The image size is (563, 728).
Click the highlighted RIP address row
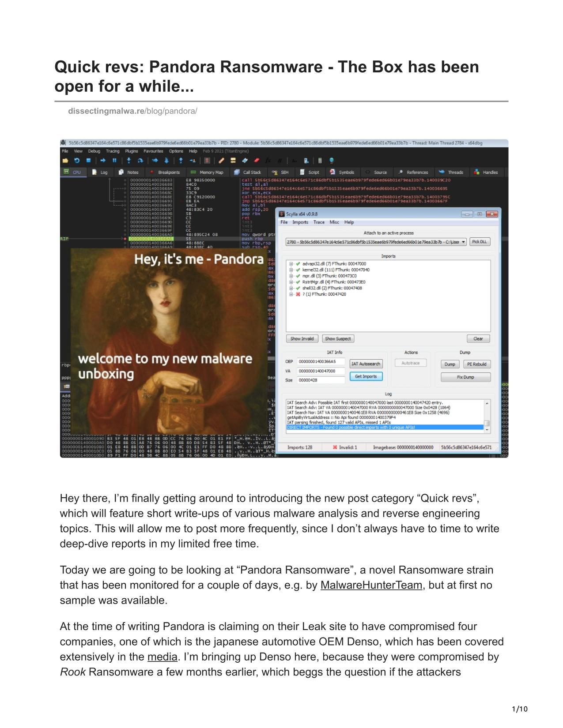[151, 239]
